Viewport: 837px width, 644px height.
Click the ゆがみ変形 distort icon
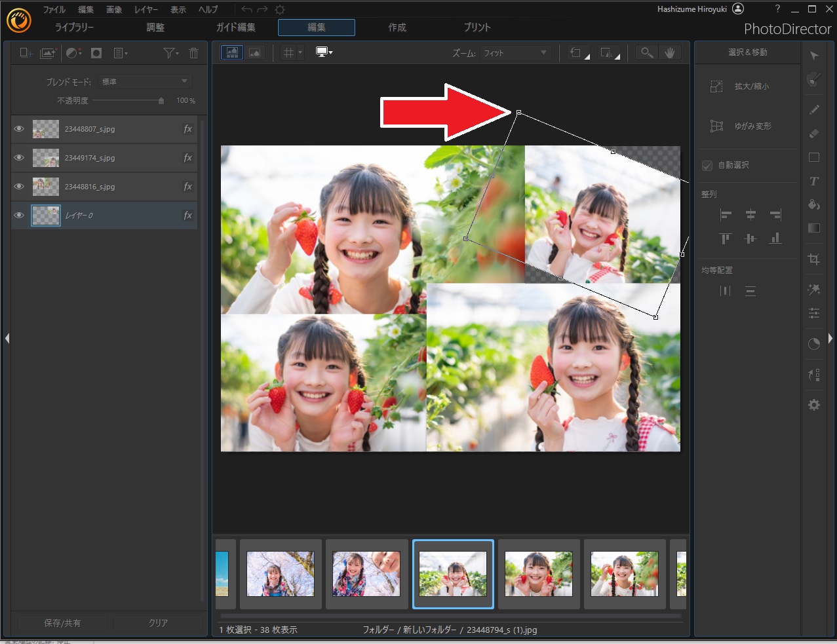pyautogui.click(x=717, y=126)
